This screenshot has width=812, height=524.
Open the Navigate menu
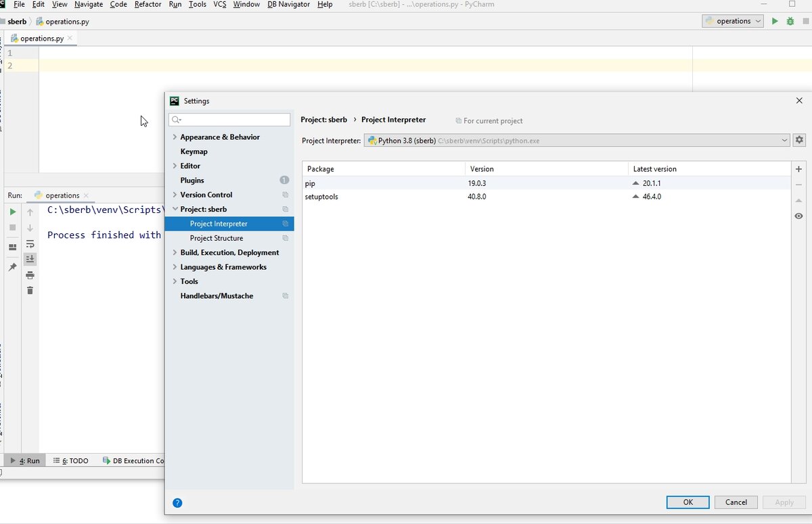click(89, 4)
